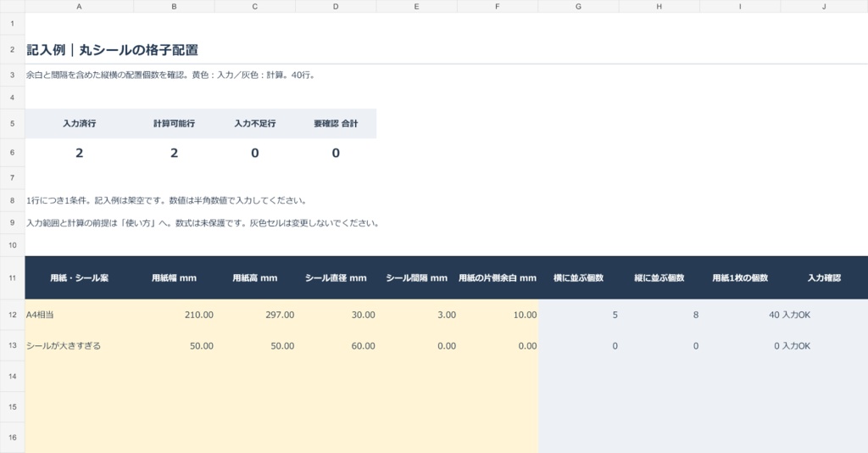Click シール間隔 mm table header
The width and height of the screenshot is (868, 453).
click(x=416, y=278)
